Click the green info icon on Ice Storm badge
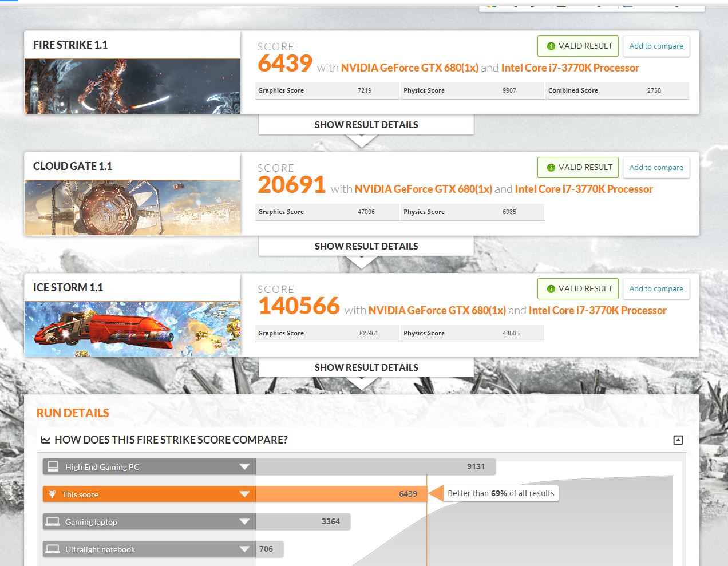728x566 pixels. tap(551, 289)
